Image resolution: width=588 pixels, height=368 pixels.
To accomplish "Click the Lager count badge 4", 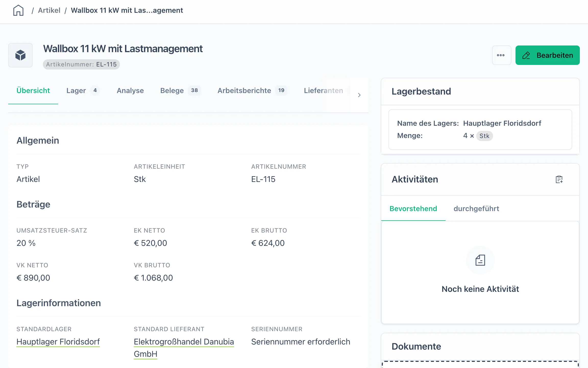I will (x=95, y=90).
